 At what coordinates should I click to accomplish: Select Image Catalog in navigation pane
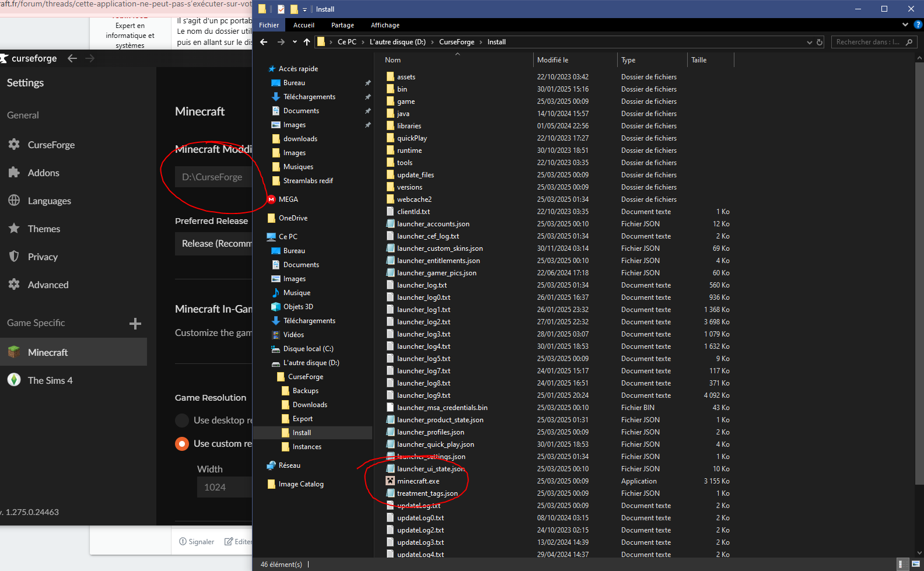301,484
